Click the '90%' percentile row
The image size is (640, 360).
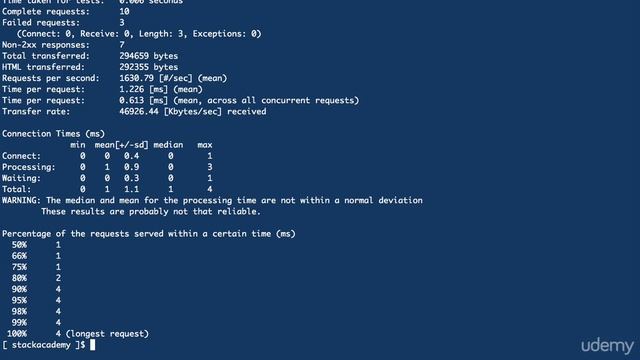pos(36,289)
